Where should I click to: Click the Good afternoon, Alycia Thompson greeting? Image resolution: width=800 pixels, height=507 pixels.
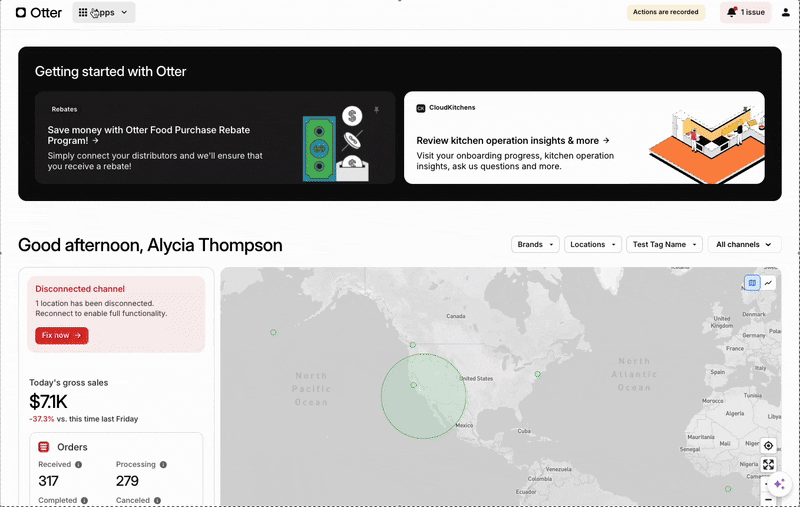[x=150, y=245]
